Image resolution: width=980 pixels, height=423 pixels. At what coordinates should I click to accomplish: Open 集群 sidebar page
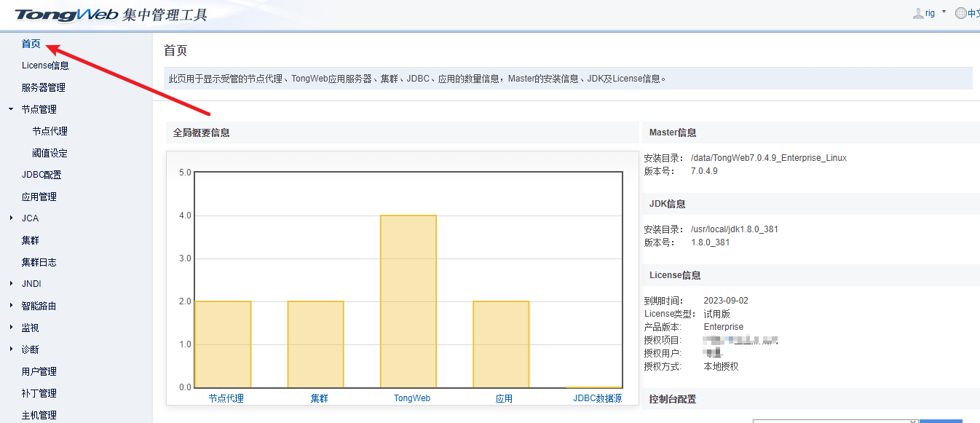(x=30, y=240)
